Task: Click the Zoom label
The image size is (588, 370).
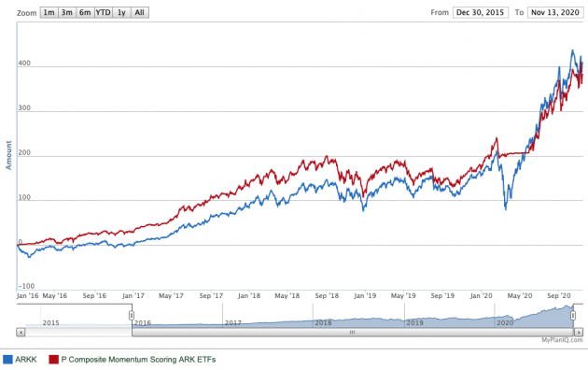Action: 27,13
